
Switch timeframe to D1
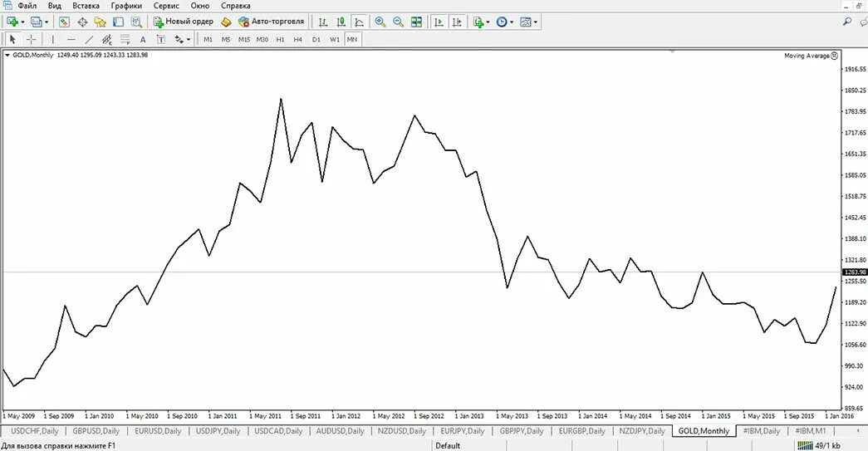pos(316,39)
